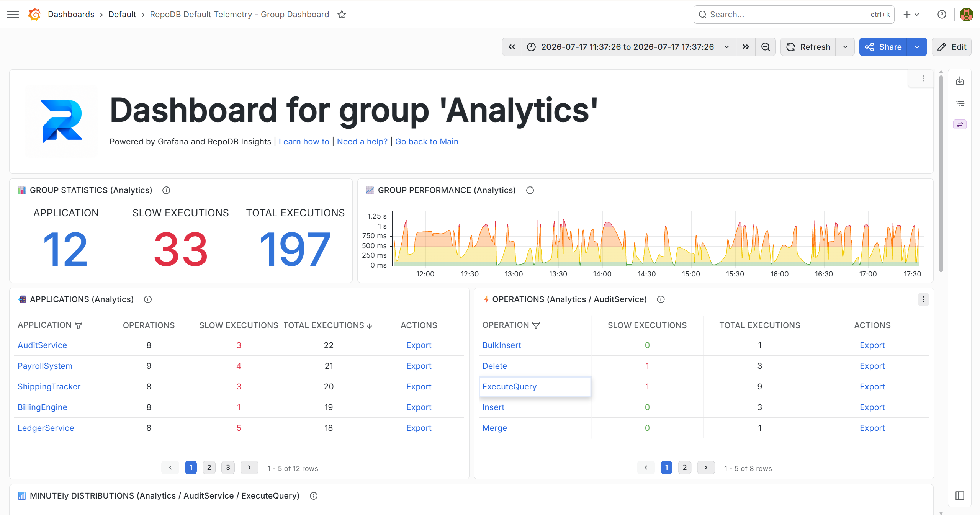Viewport: 980px width, 515px height.
Task: Click the Edit dashboard button
Action: tap(952, 47)
